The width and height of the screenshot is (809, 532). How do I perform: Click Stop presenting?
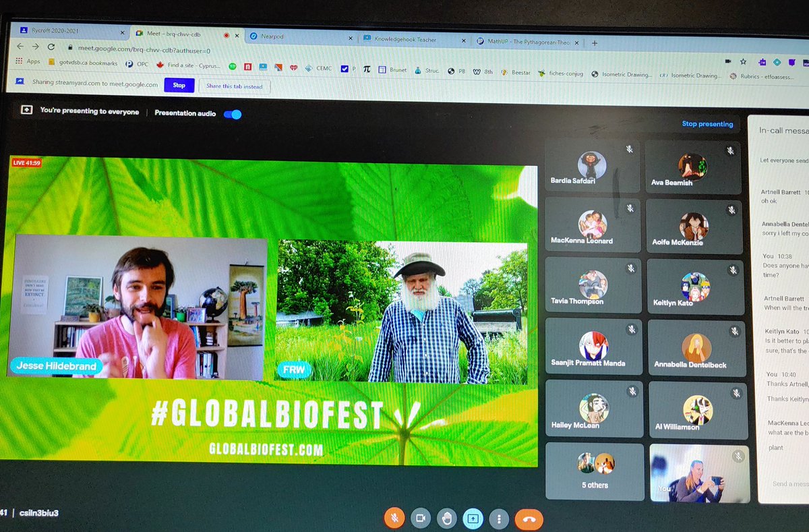coord(707,124)
